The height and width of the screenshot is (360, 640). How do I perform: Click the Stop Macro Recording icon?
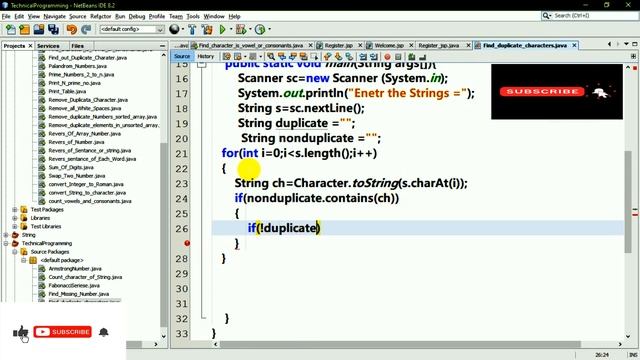[x=398, y=57]
